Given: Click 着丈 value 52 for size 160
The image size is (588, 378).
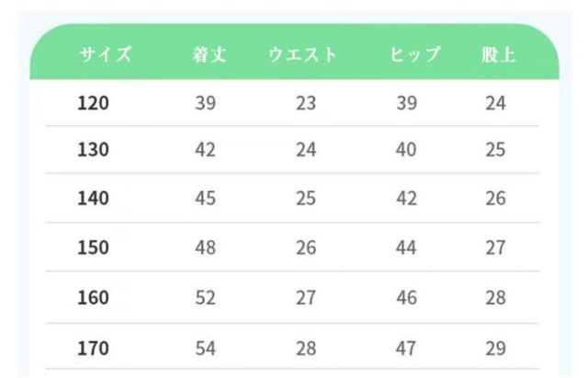Looking at the screenshot, I should 206,298.
